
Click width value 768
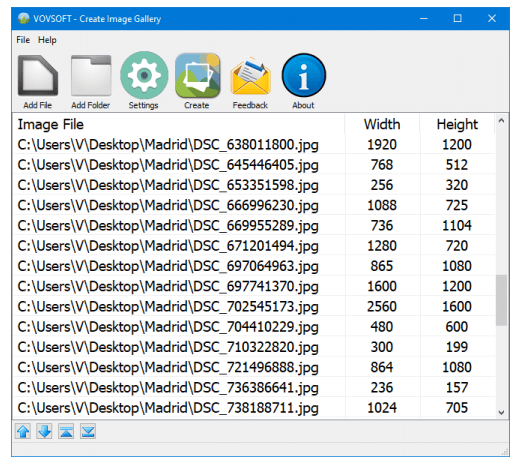click(382, 165)
